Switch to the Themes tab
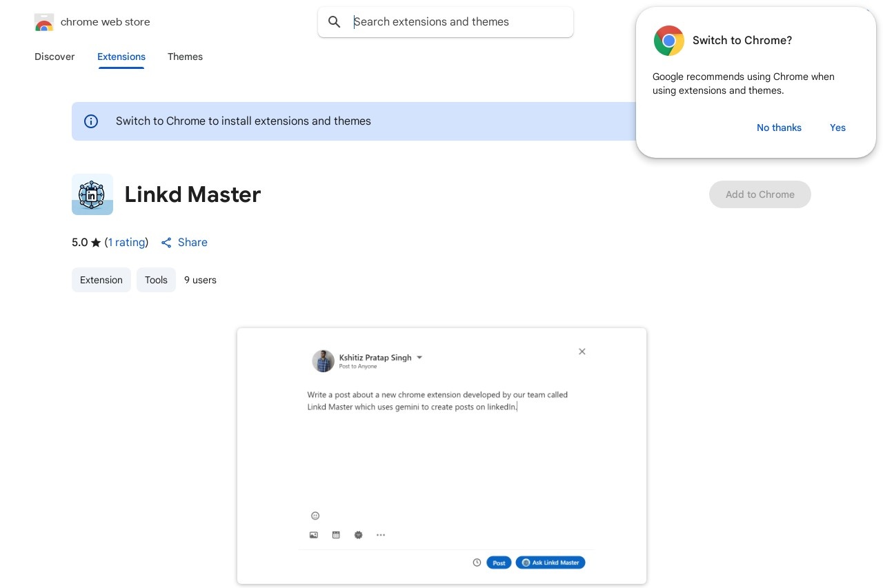The width and height of the screenshot is (883, 588). point(185,57)
